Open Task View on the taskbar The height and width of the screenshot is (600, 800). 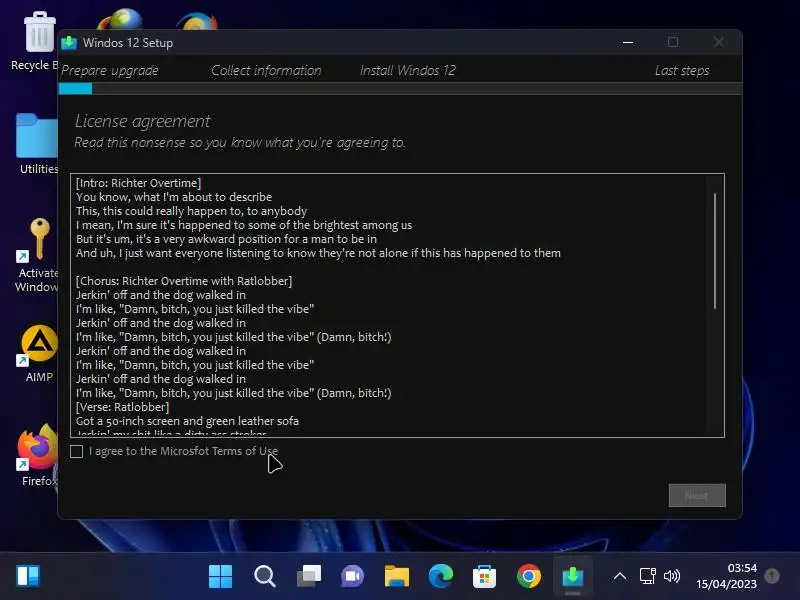click(309, 576)
